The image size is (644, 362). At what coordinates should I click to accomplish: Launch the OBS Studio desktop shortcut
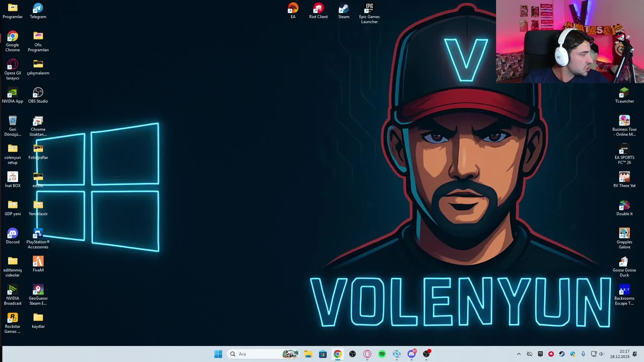click(38, 95)
